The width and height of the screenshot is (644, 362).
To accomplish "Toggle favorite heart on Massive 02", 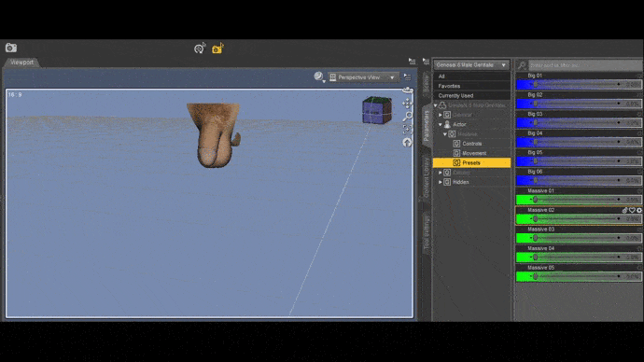I will click(632, 210).
